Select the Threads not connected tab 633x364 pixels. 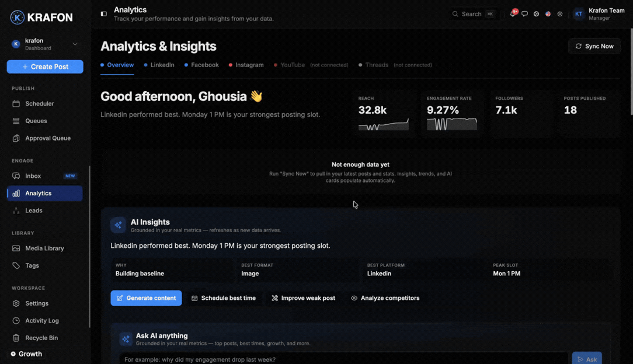[395, 65]
